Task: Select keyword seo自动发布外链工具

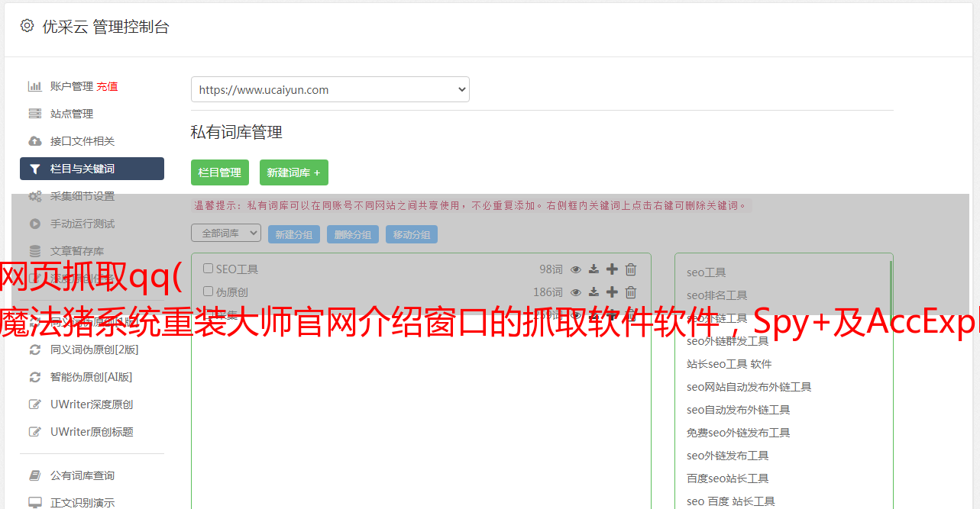Action: tap(739, 410)
